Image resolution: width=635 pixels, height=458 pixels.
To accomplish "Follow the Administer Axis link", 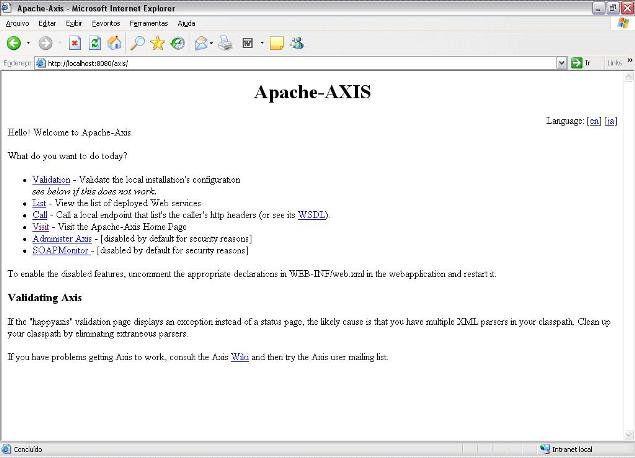I will pyautogui.click(x=62, y=238).
